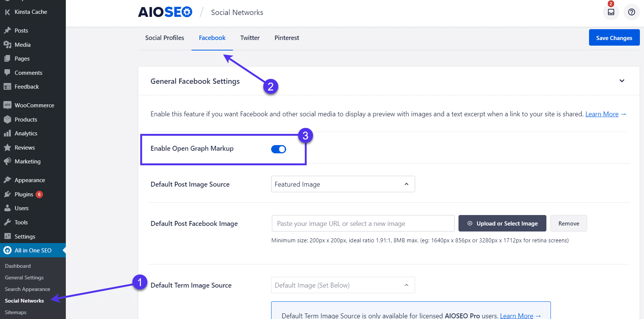This screenshot has width=644, height=319.
Task: Click the Marketing megaphone icon
Action: pyautogui.click(x=7, y=162)
